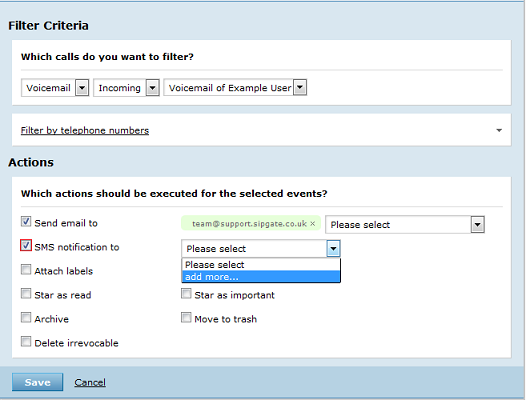
Task: Enable Attach labels checkbox
Action: pos(26,269)
